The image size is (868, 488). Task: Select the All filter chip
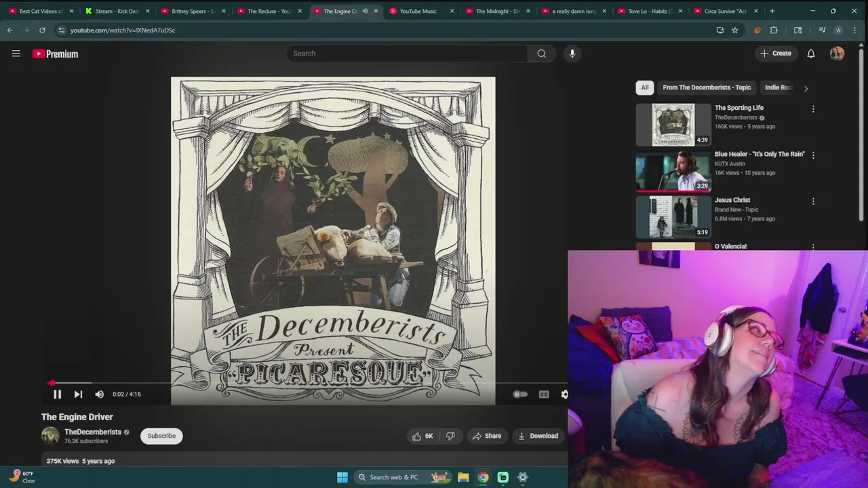pos(645,87)
